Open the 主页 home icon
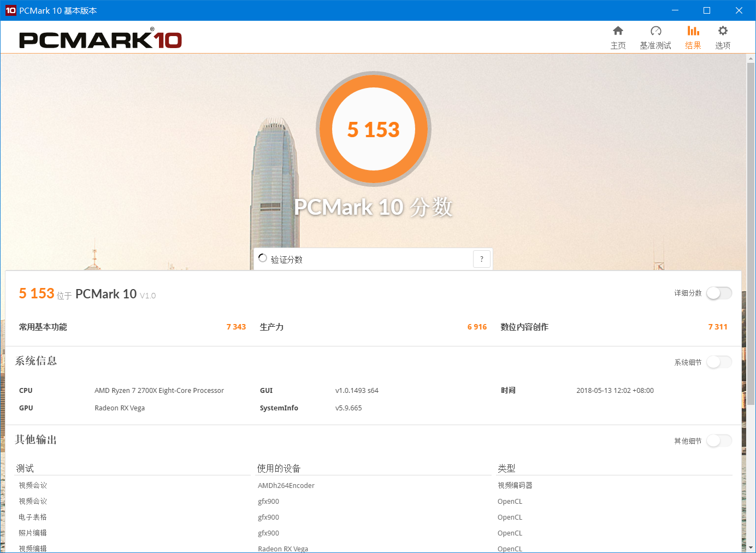Screen dimensions: 756x553 [618, 31]
